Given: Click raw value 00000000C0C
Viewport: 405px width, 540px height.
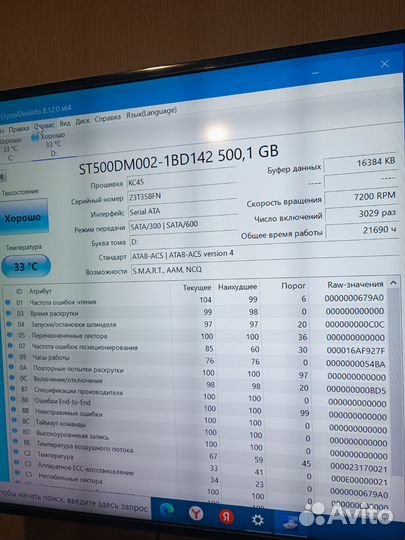Looking at the screenshot, I should tap(355, 324).
